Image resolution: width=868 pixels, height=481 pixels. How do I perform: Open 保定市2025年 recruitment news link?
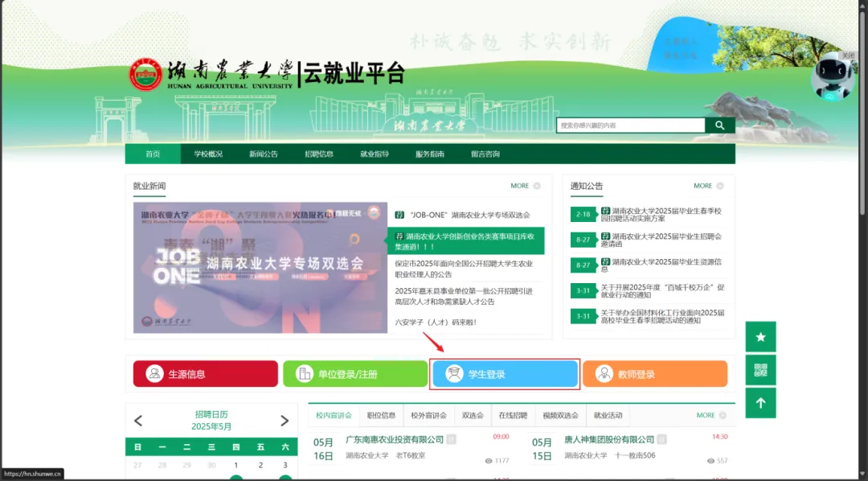464,269
